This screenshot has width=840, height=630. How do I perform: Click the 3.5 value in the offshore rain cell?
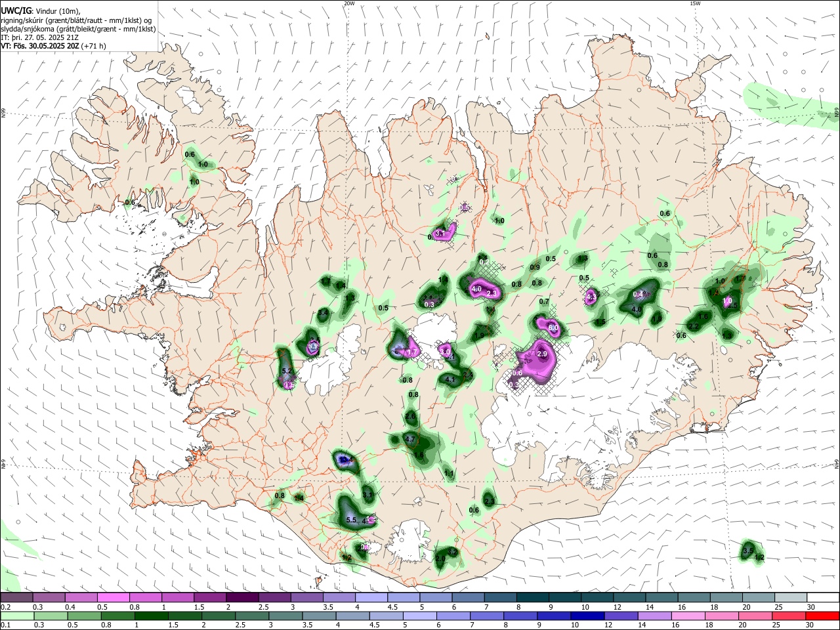click(x=748, y=551)
